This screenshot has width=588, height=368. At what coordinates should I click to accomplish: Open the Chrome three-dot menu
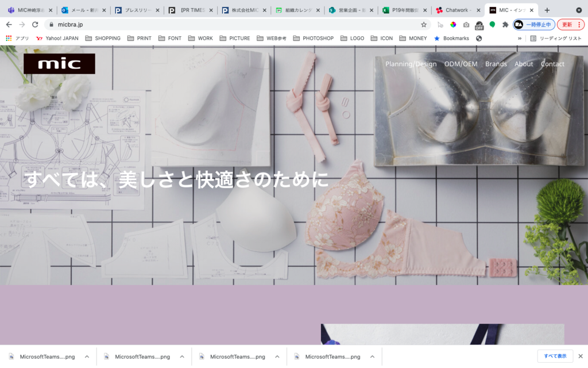pyautogui.click(x=579, y=24)
